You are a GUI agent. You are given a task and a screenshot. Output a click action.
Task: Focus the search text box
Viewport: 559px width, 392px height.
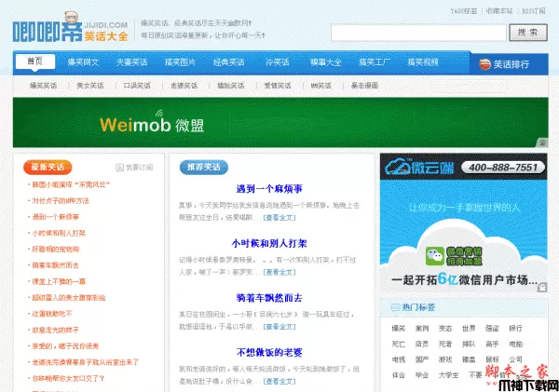418,33
